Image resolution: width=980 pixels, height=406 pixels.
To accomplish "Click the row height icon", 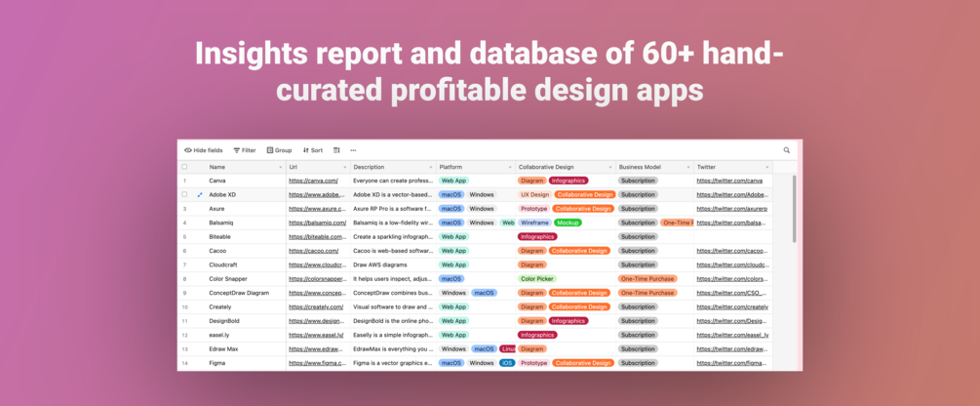I will coord(336,150).
